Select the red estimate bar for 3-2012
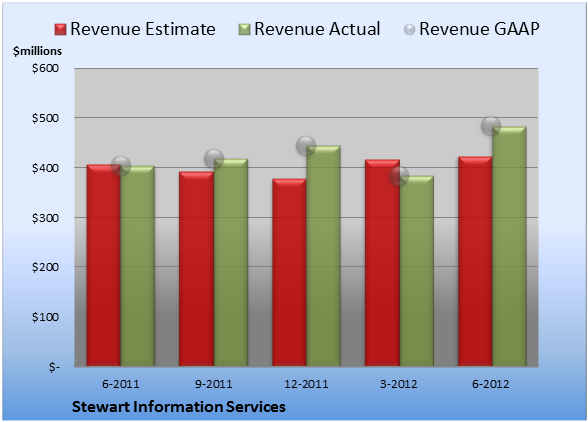This screenshot has height=422, width=588. tap(382, 263)
